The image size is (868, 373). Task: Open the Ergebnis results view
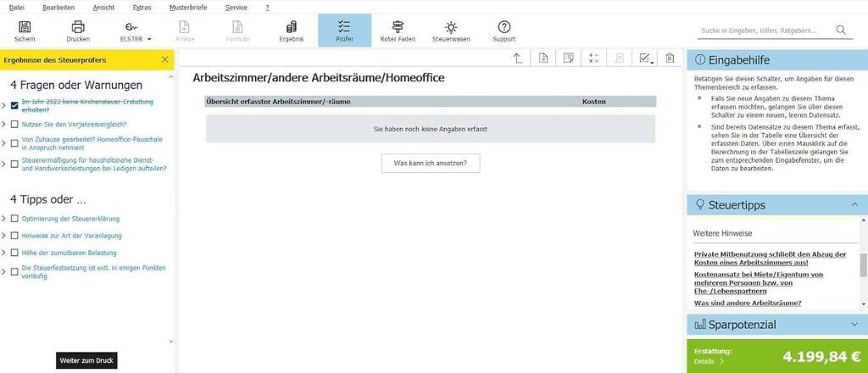291,30
